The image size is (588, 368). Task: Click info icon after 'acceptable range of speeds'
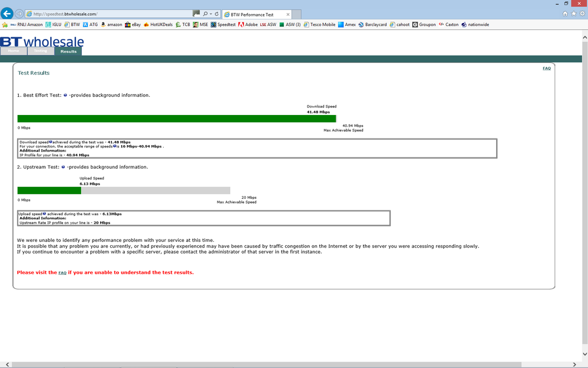click(x=114, y=146)
